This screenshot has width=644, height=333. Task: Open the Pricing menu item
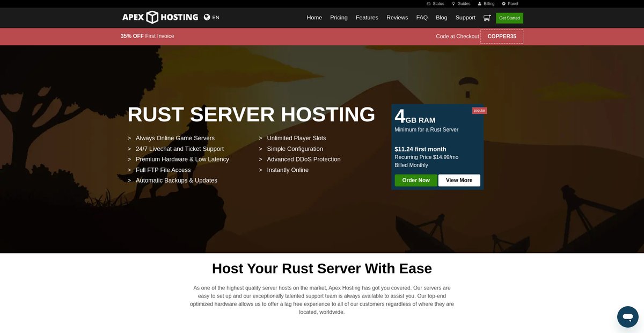click(339, 18)
